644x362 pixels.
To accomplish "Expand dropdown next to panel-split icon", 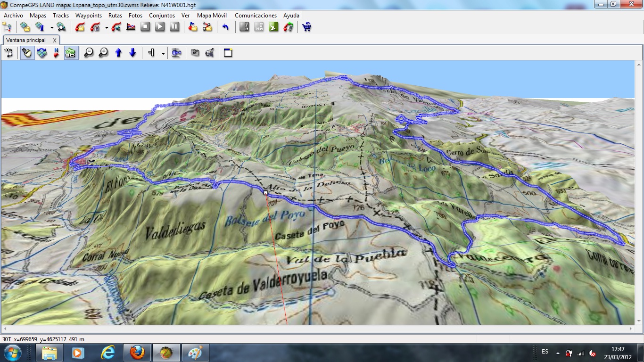I will (x=163, y=53).
